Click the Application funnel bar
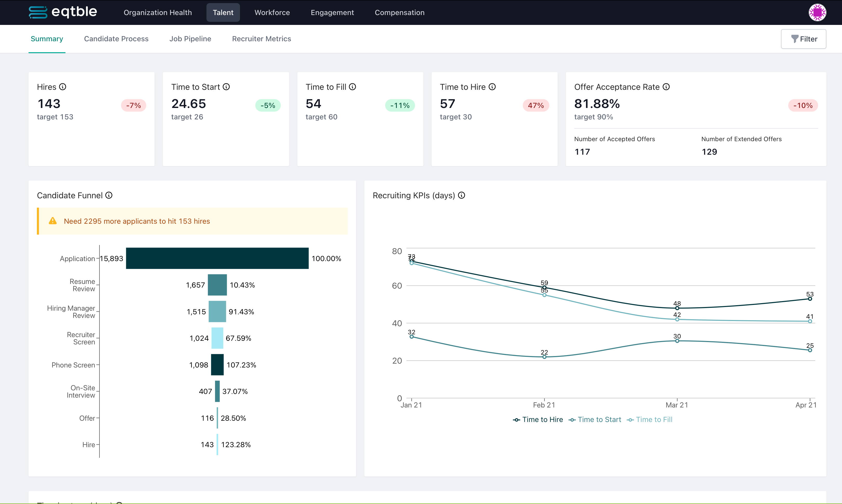The height and width of the screenshot is (504, 842). [217, 258]
